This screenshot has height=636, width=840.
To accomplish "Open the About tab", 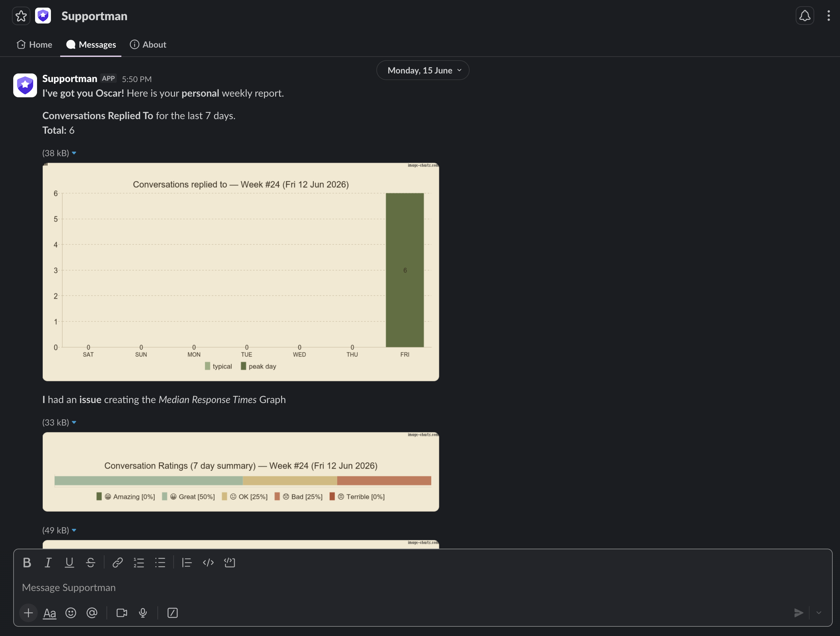I will click(148, 44).
